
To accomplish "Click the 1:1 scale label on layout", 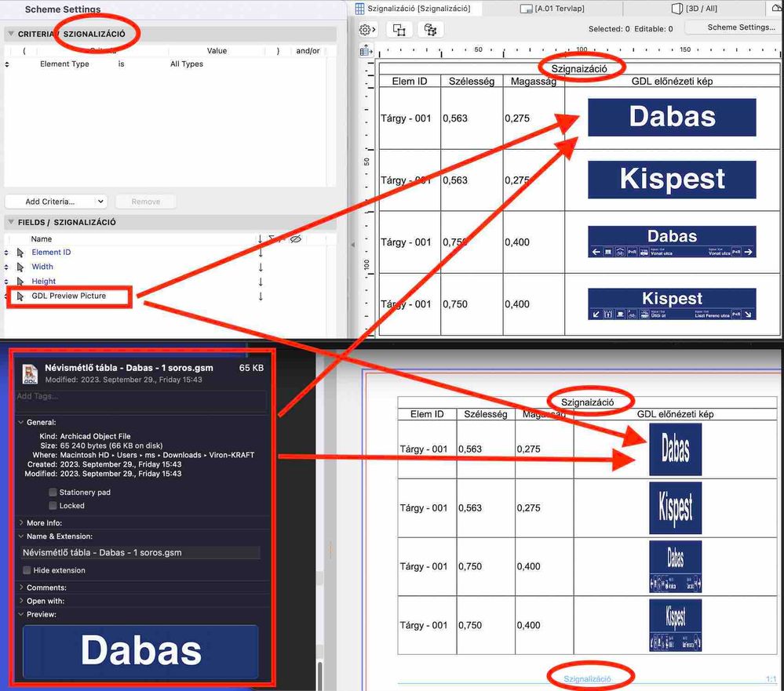I will (x=771, y=679).
